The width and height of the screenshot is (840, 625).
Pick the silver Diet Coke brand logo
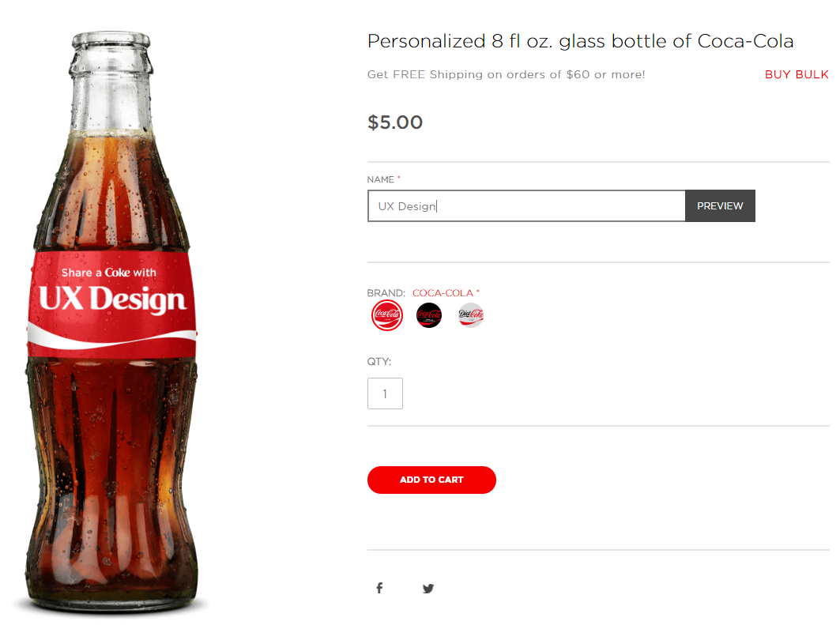pos(471,315)
